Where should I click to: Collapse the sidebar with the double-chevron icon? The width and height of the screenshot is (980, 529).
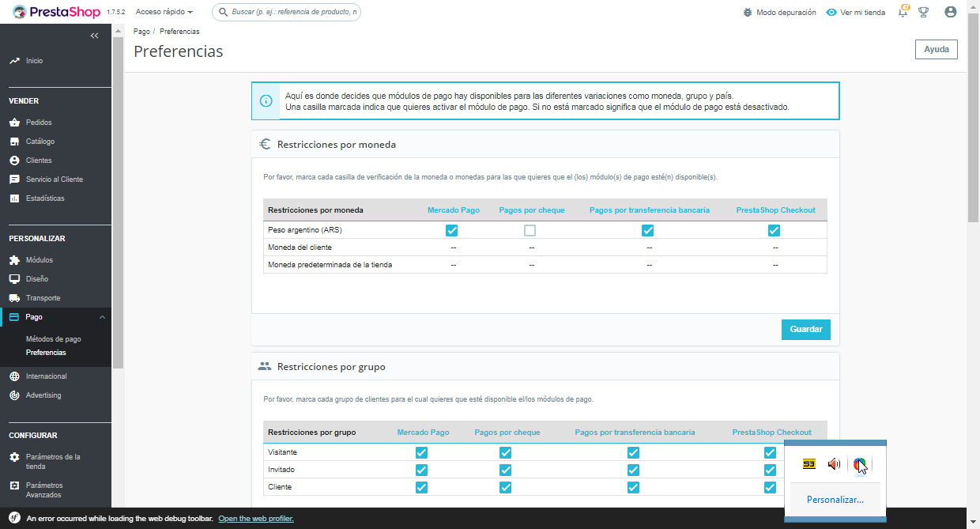tap(95, 36)
